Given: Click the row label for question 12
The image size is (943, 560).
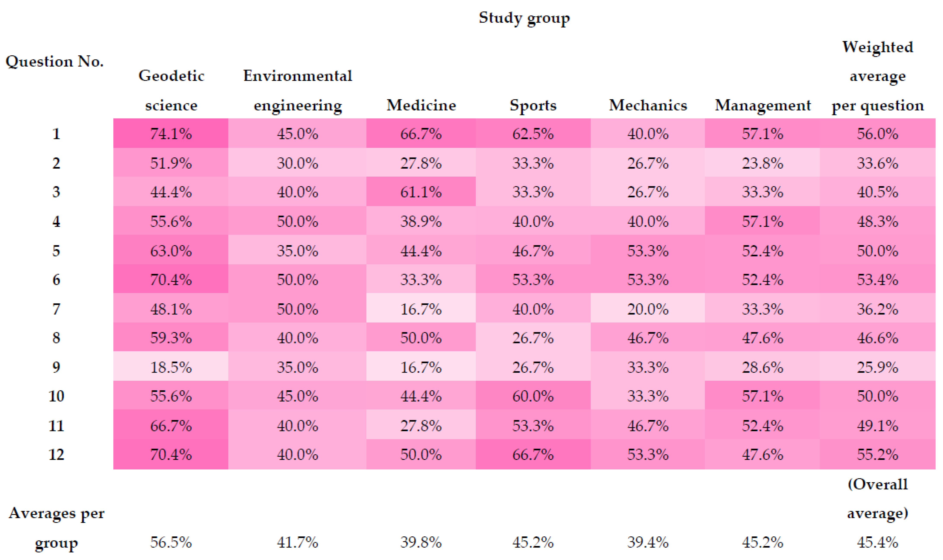Looking at the screenshot, I should coord(56,454).
